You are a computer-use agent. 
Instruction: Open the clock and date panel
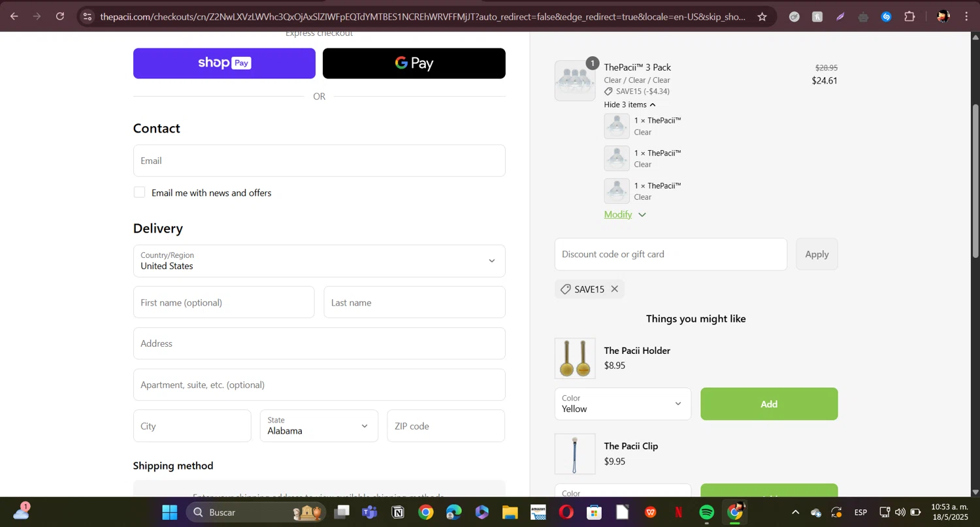pos(949,512)
